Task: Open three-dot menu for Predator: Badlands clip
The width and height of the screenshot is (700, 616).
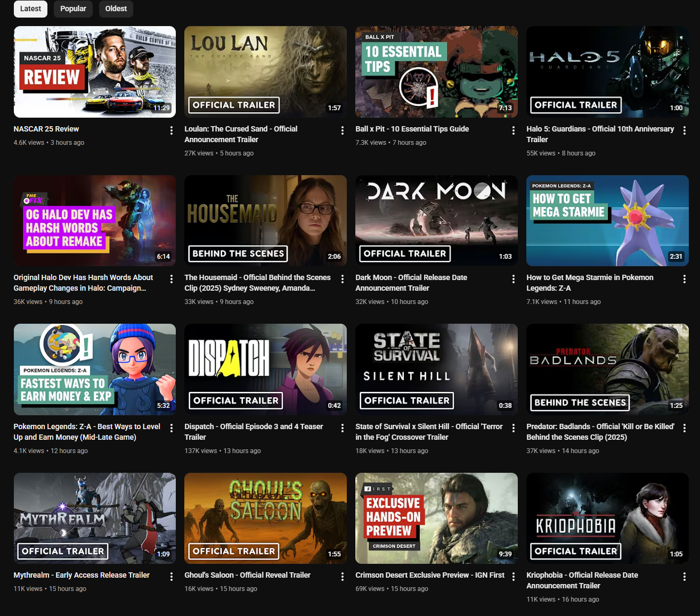Action: [x=685, y=428]
